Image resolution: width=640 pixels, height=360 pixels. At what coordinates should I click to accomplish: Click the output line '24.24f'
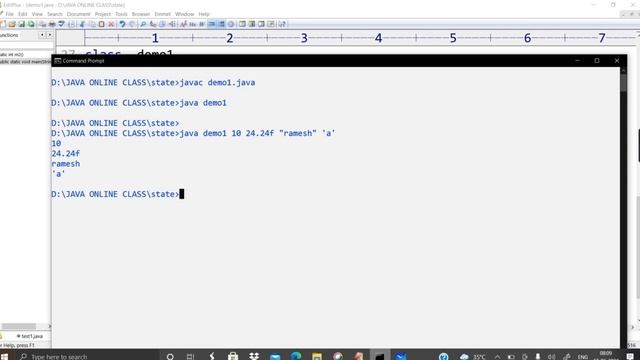click(66, 153)
